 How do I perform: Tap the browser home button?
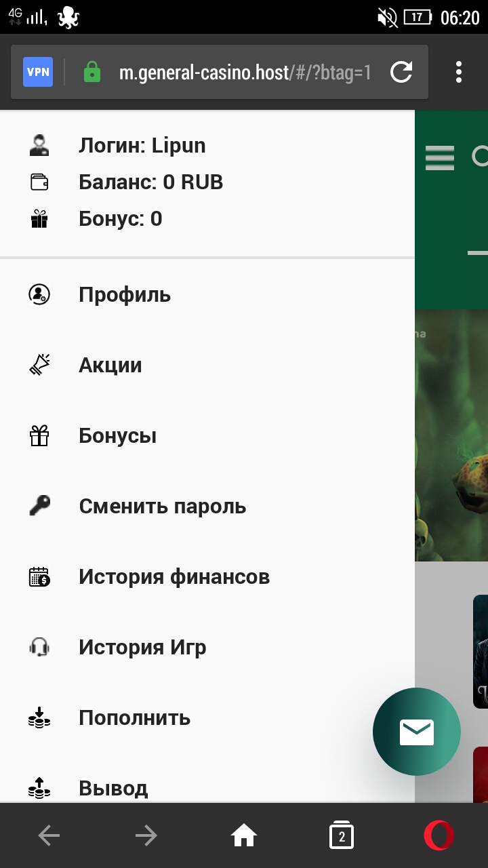[x=244, y=836]
